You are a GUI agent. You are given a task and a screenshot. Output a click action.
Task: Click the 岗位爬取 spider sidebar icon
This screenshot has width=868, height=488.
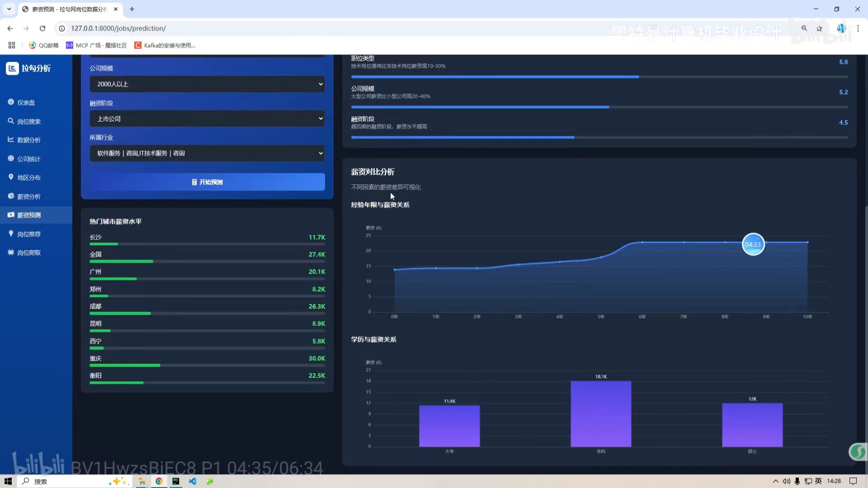click(11, 252)
